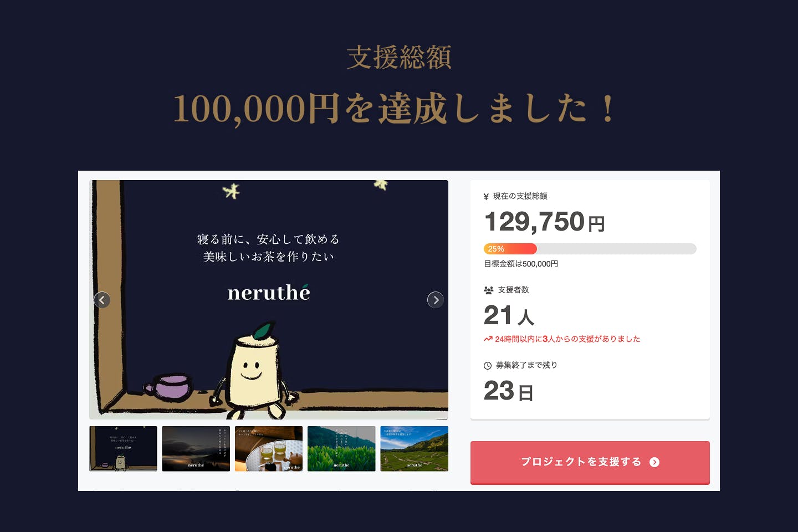Click the arrow circle in support button
The image size is (798, 532).
click(654, 462)
